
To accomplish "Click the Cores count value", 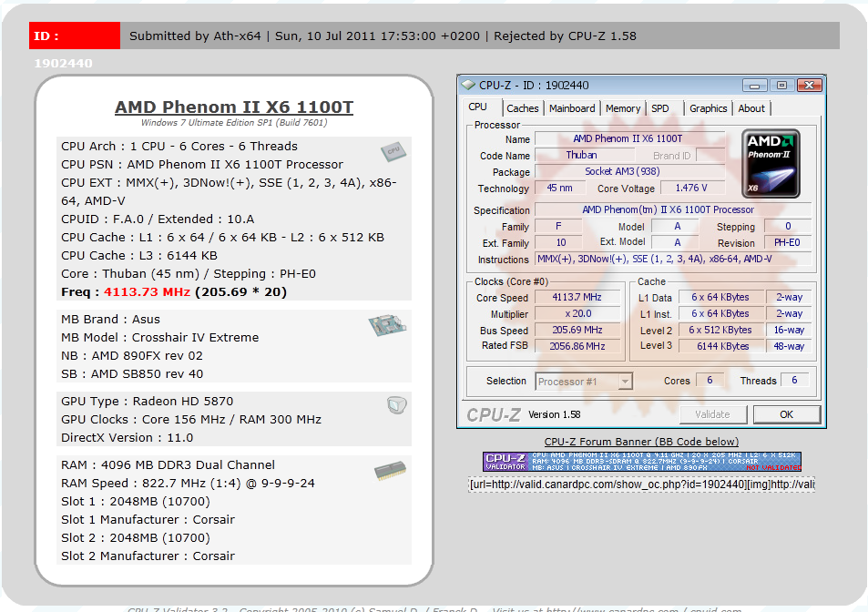I will point(710,380).
